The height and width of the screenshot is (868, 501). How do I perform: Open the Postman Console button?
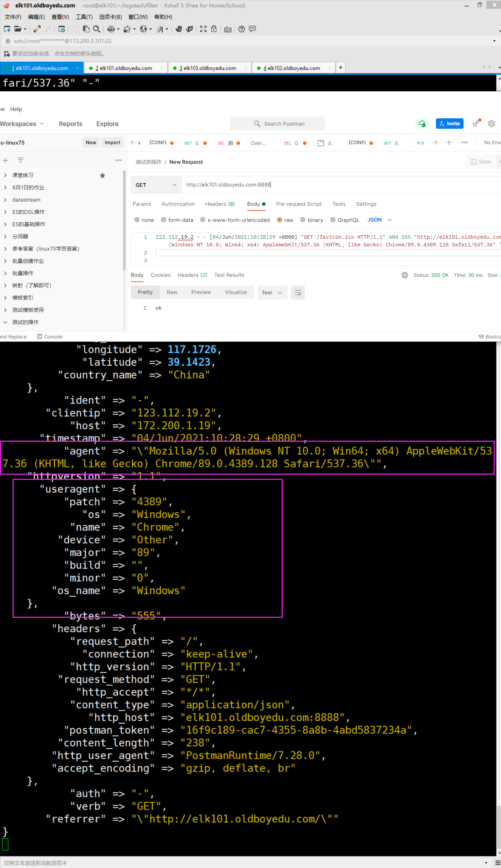pos(50,337)
